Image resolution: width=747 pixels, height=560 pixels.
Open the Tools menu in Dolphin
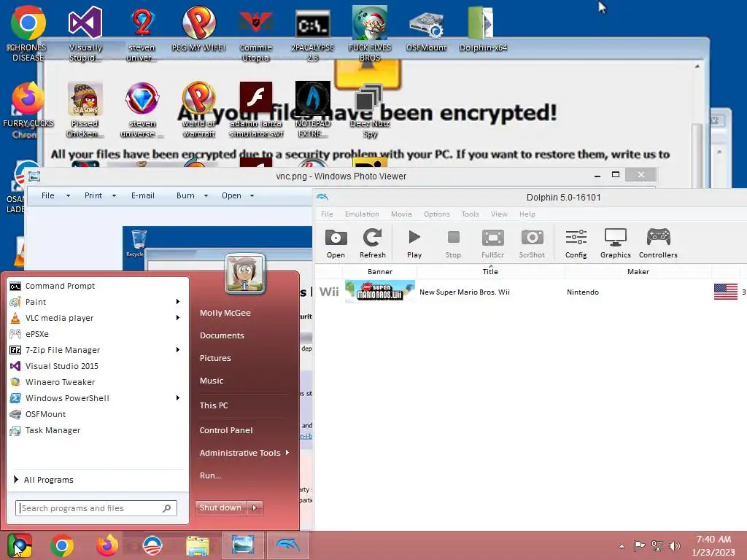tap(470, 214)
